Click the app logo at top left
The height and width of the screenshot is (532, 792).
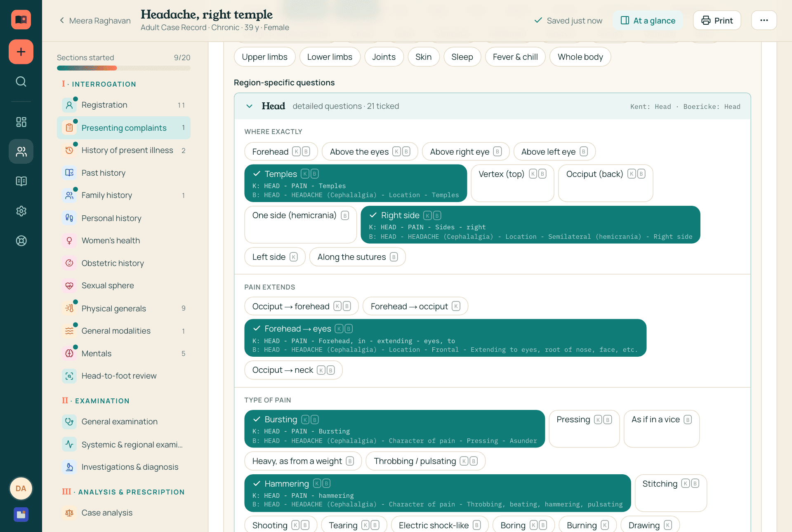pyautogui.click(x=21, y=19)
